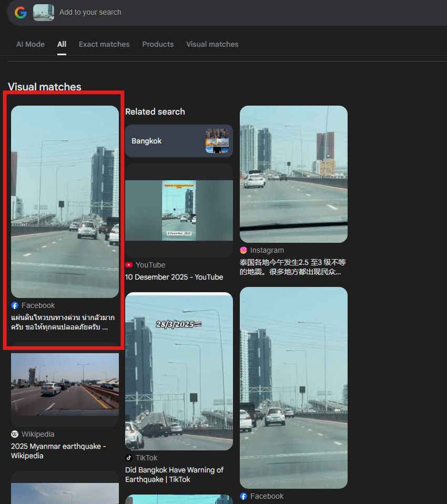Open '10 Desember 2025 - YouTube' link
447x504 pixels.
[174, 277]
